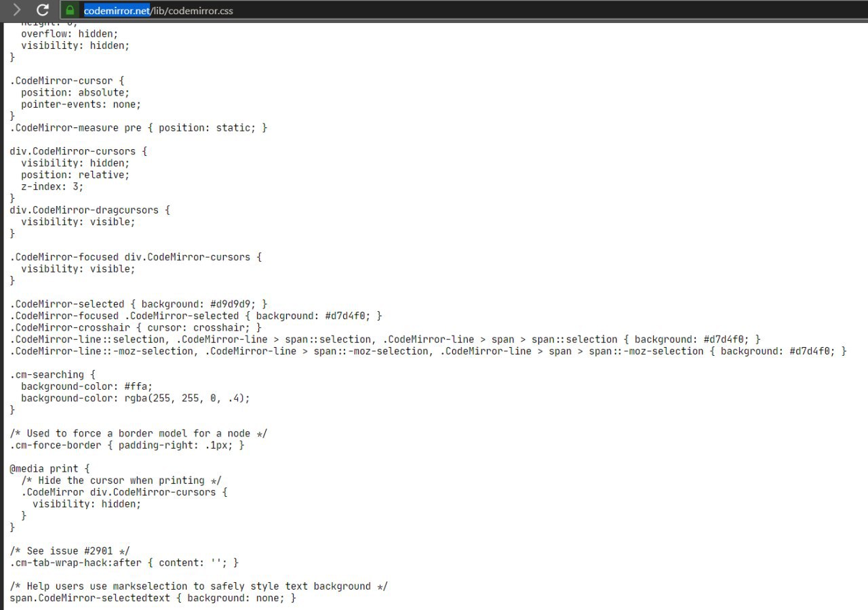The width and height of the screenshot is (868, 610).
Task: Click the 'position: relative;' line
Action: point(75,175)
